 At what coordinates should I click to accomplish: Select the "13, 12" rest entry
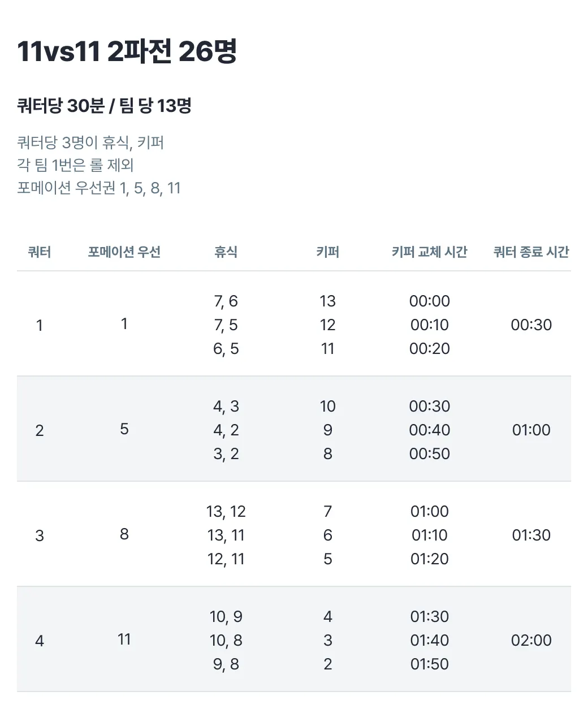[226, 512]
